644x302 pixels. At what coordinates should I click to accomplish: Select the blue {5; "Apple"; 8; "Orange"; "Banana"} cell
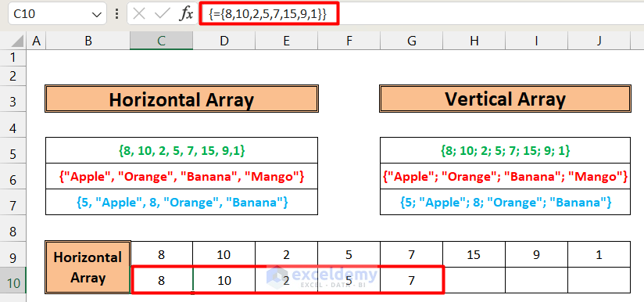(505, 202)
